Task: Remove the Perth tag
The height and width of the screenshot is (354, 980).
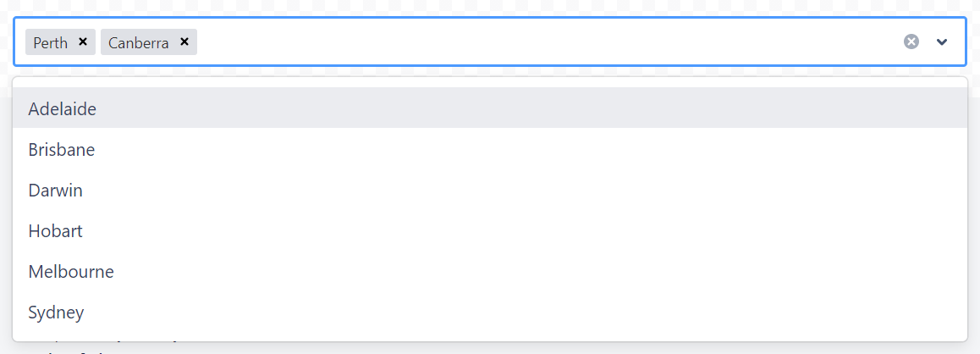Action: click(x=83, y=41)
